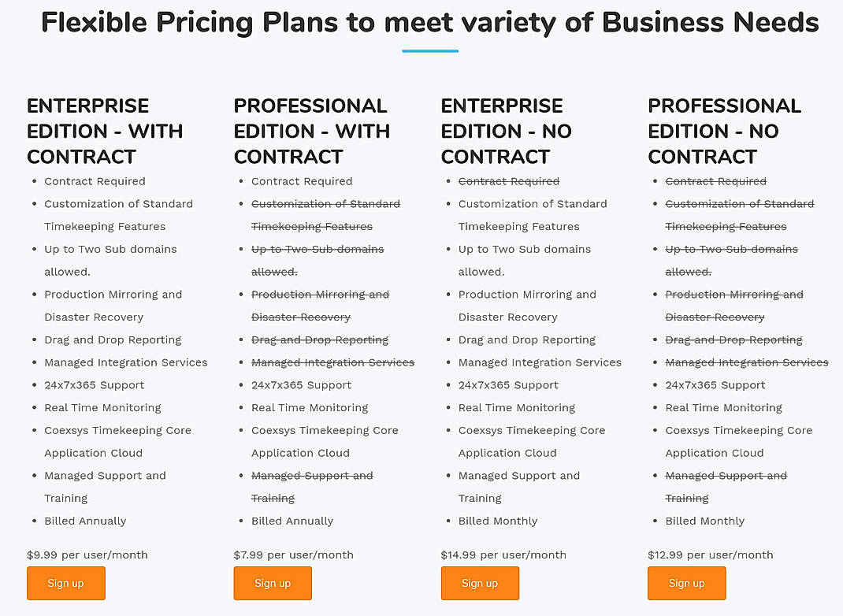
Task: Click Sign up under Enterprise Edition no Contract
Action: click(x=480, y=583)
